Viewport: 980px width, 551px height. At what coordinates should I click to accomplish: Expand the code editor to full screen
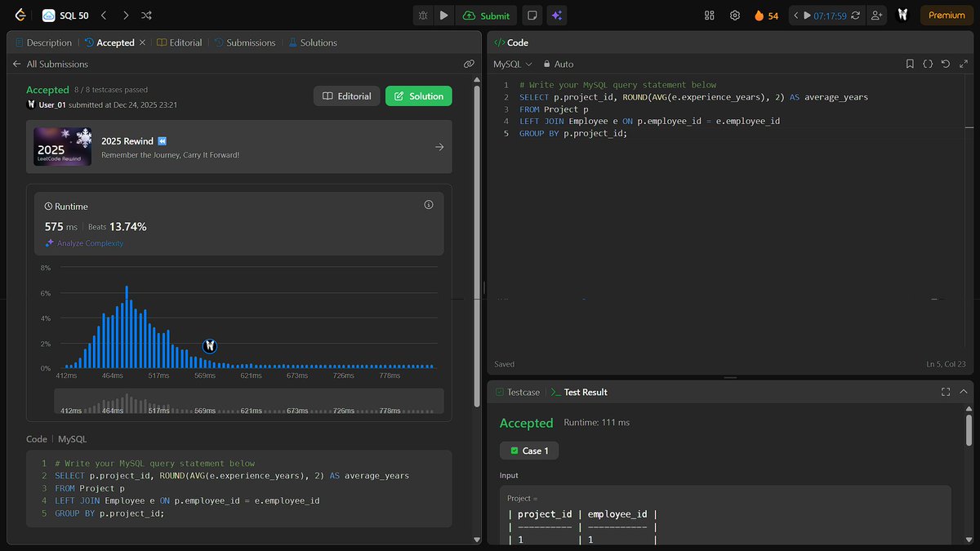pyautogui.click(x=963, y=64)
